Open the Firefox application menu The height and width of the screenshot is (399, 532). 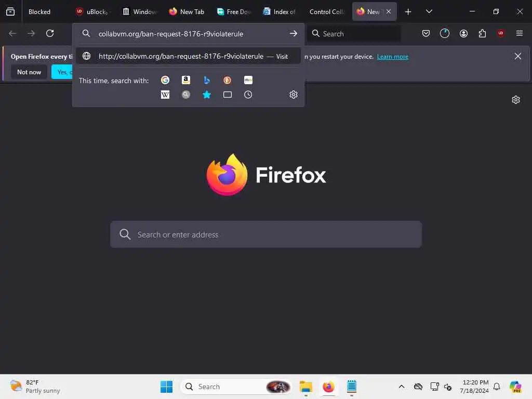[x=520, y=33]
